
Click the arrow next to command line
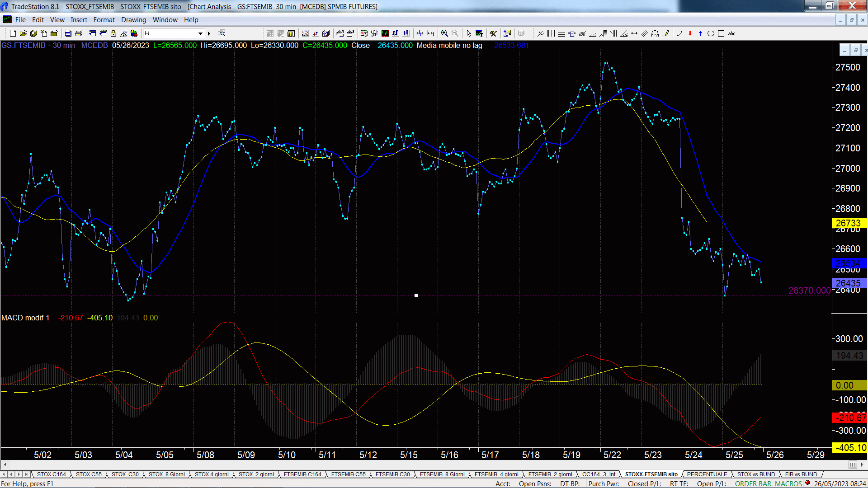[x=209, y=33]
